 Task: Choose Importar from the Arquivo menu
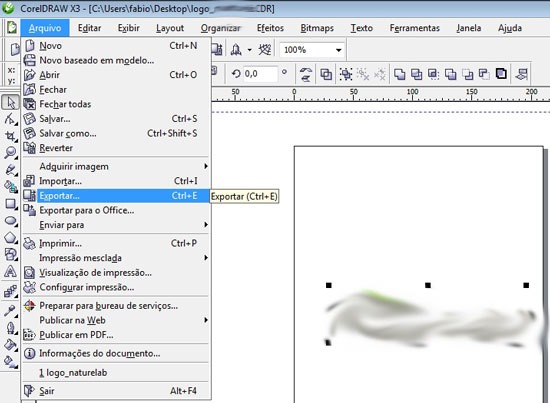click(x=116, y=181)
